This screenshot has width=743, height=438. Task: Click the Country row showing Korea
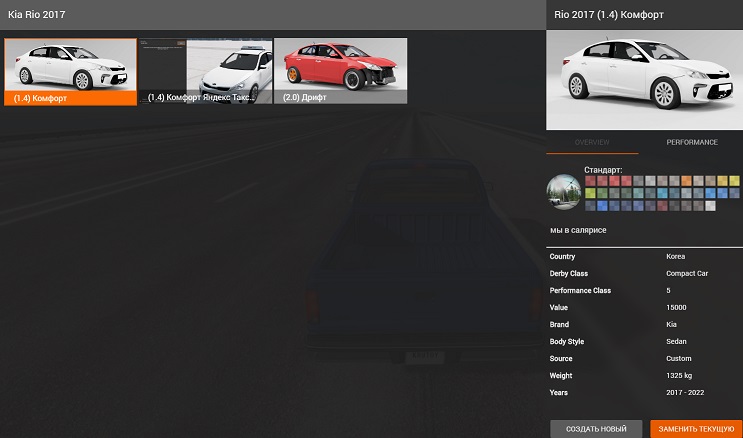(x=644, y=256)
